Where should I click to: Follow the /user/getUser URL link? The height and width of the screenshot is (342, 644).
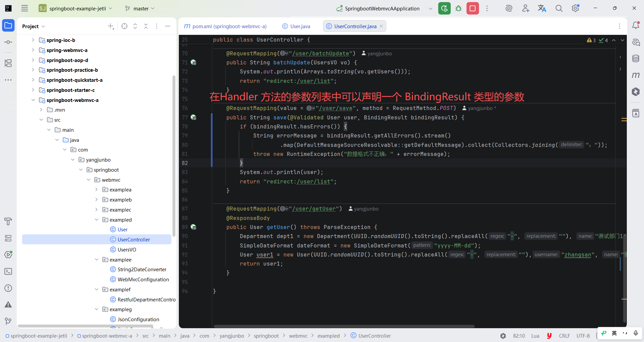coord(314,209)
